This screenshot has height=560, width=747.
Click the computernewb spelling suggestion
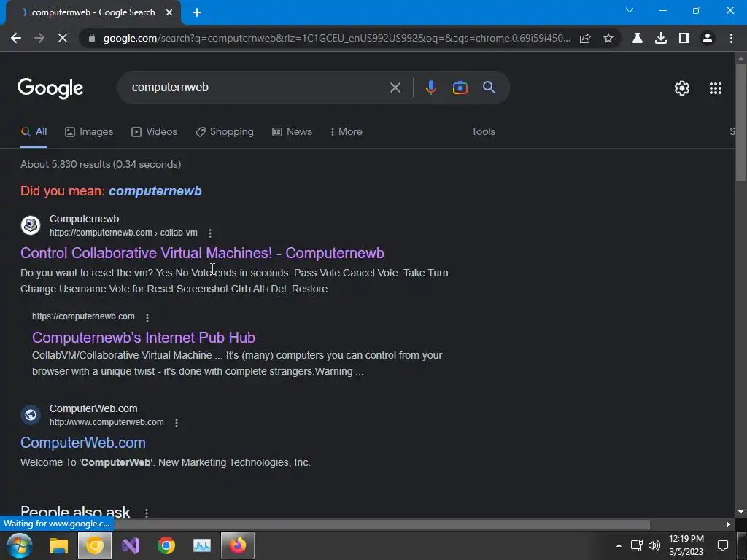pos(155,191)
